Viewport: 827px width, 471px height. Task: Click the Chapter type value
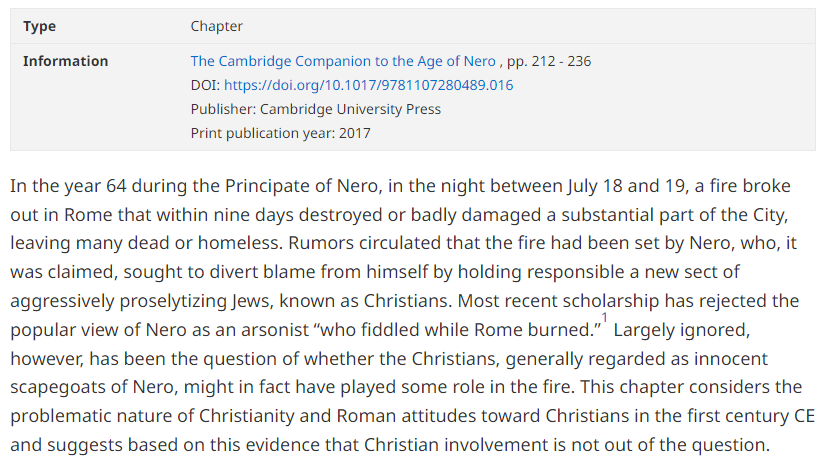pyautogui.click(x=217, y=26)
